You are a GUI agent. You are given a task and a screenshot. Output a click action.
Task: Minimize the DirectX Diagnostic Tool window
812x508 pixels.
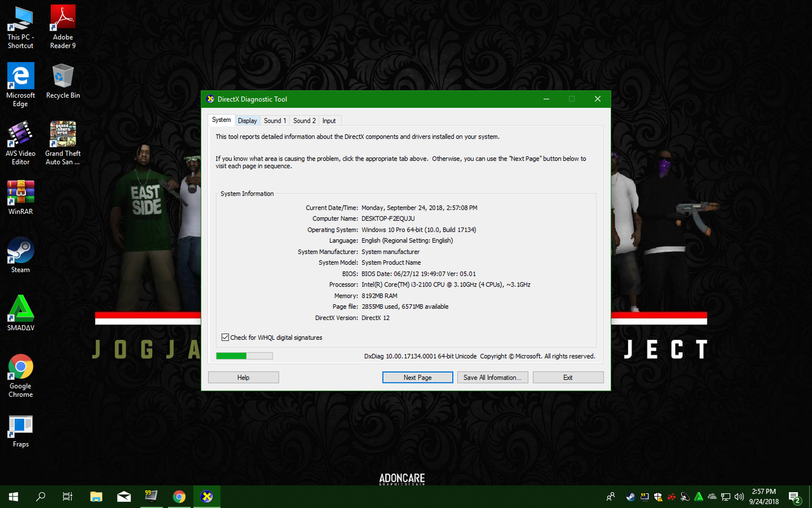pos(546,99)
